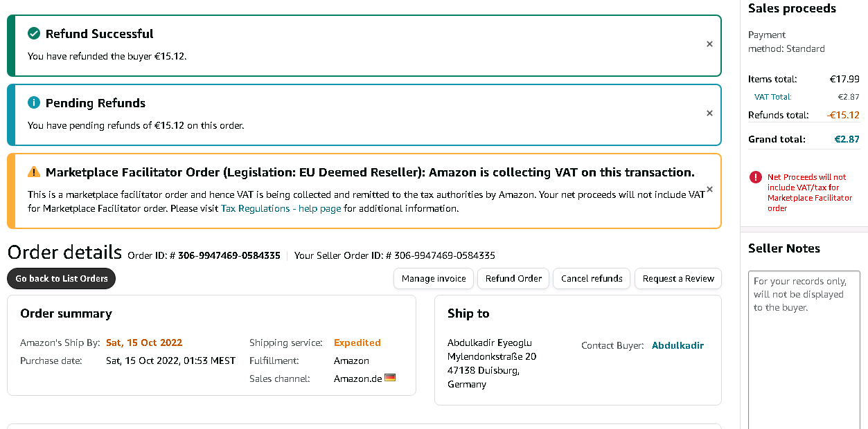Request a Review for this order
Screen dimensions: 868x429
[x=678, y=278]
